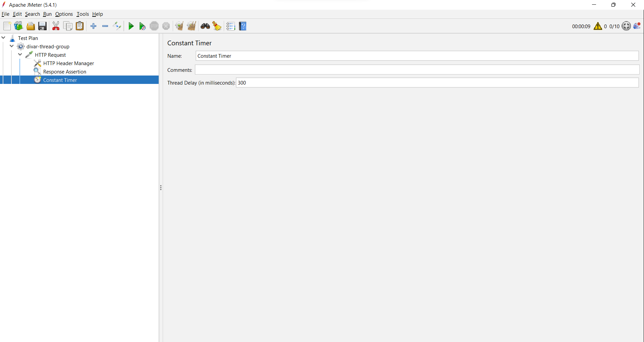Click the Thread Delay input field

click(437, 83)
